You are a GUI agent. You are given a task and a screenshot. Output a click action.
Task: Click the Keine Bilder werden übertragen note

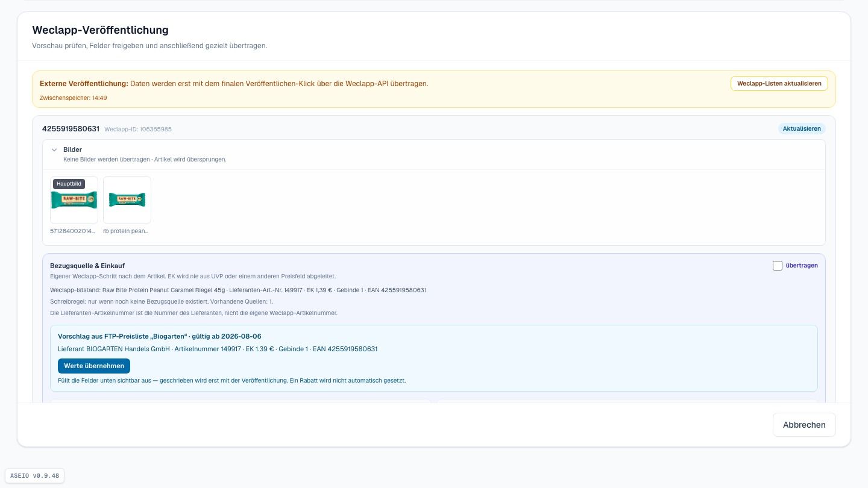(x=145, y=160)
